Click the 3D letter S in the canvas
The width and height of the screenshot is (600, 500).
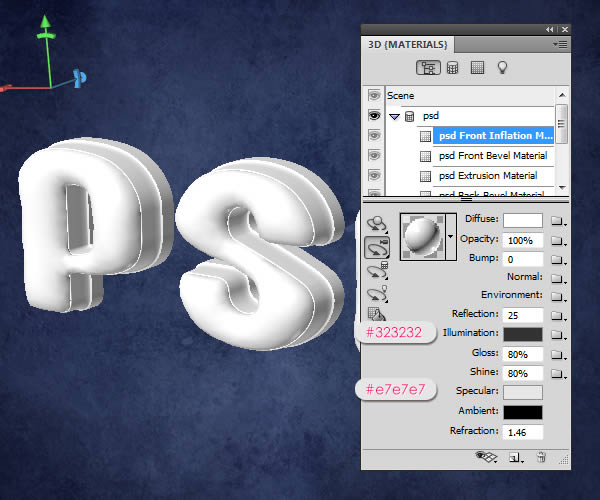point(260,252)
